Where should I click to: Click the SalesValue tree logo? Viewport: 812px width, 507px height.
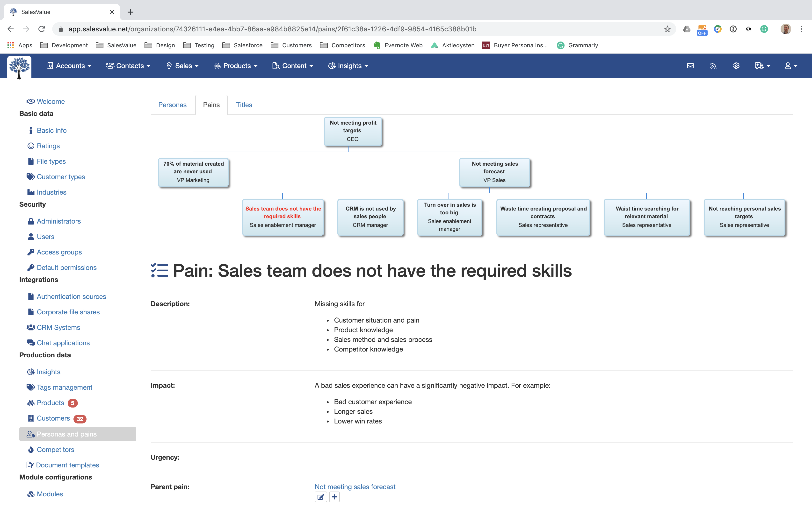pos(20,67)
